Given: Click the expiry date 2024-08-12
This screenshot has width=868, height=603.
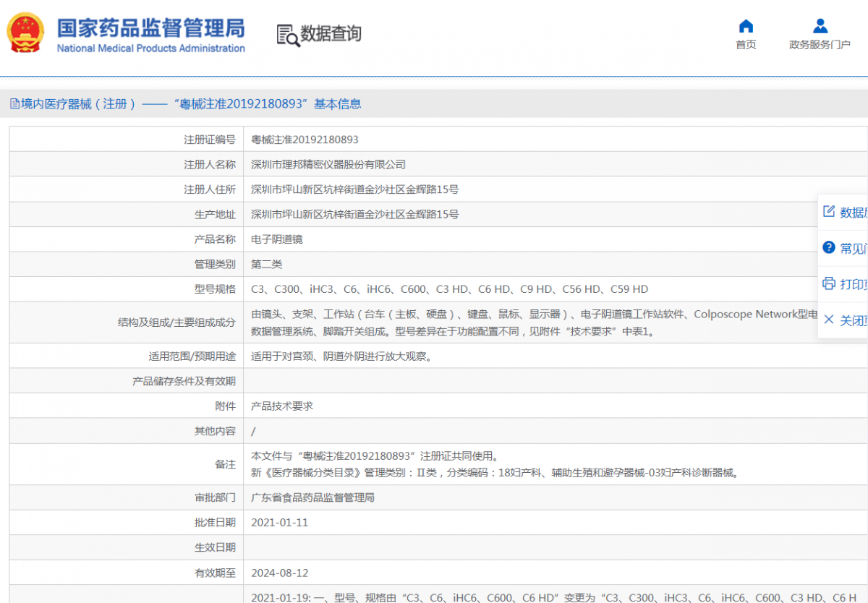Looking at the screenshot, I should click(x=279, y=573).
